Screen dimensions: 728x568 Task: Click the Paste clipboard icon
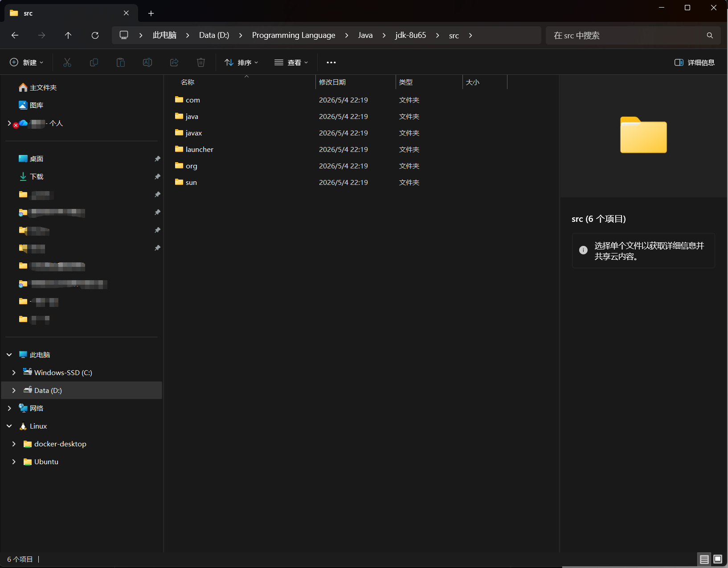(x=121, y=62)
